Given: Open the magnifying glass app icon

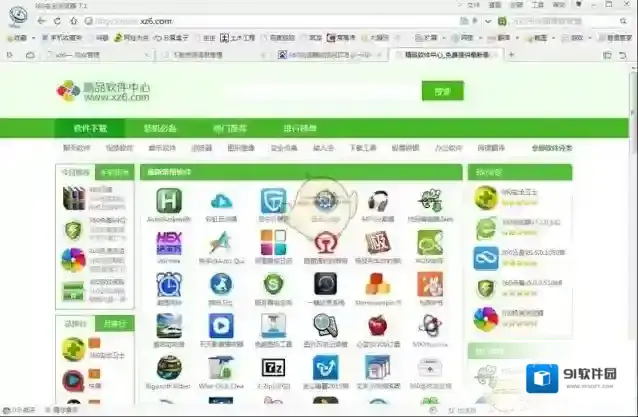Looking at the screenshot, I should pos(325,324).
